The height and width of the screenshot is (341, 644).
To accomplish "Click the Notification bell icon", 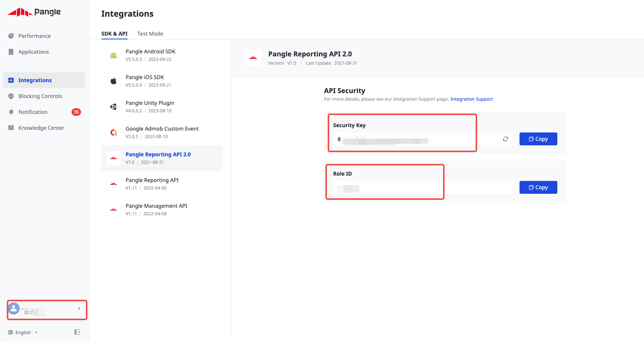I will (x=11, y=112).
